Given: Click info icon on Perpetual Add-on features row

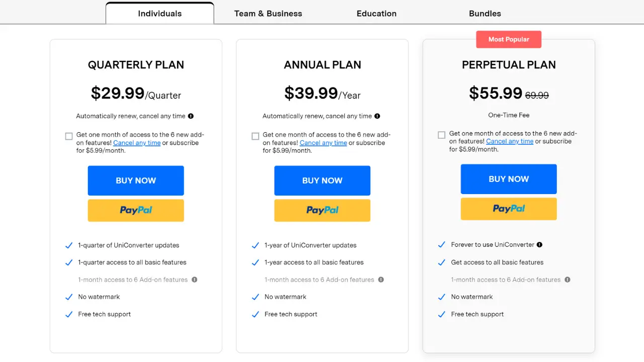Looking at the screenshot, I should [x=568, y=280].
